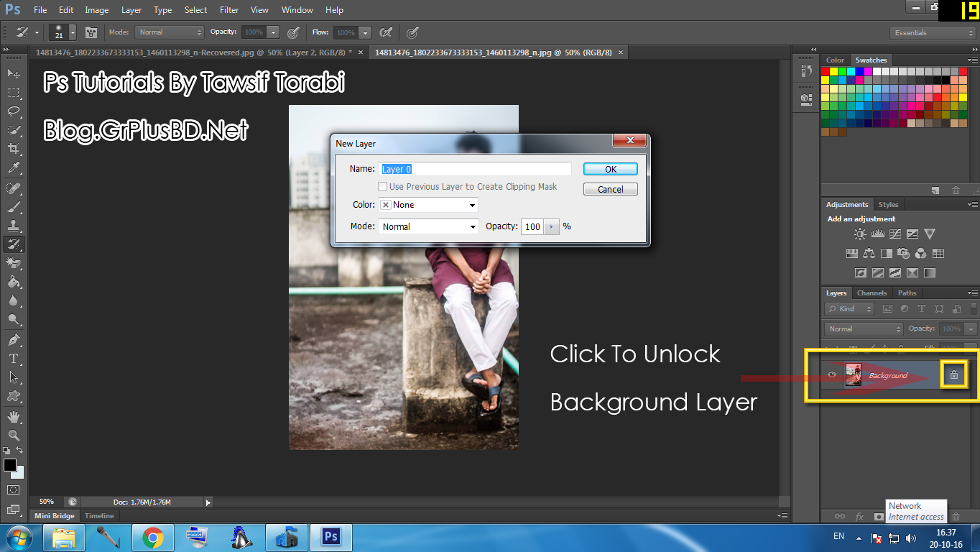Select the Pen tool
Screen dimensions: 980x552
pyautogui.click(x=13, y=340)
